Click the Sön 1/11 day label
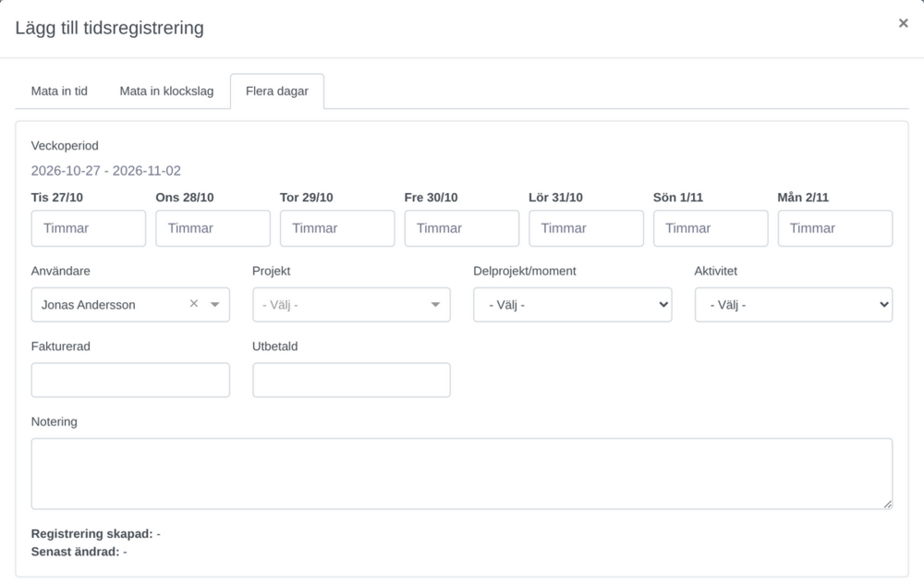924x584 pixels. click(677, 198)
